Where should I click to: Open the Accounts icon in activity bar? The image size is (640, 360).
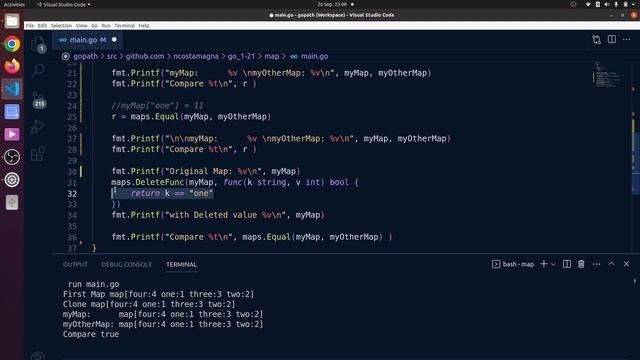tap(38, 356)
